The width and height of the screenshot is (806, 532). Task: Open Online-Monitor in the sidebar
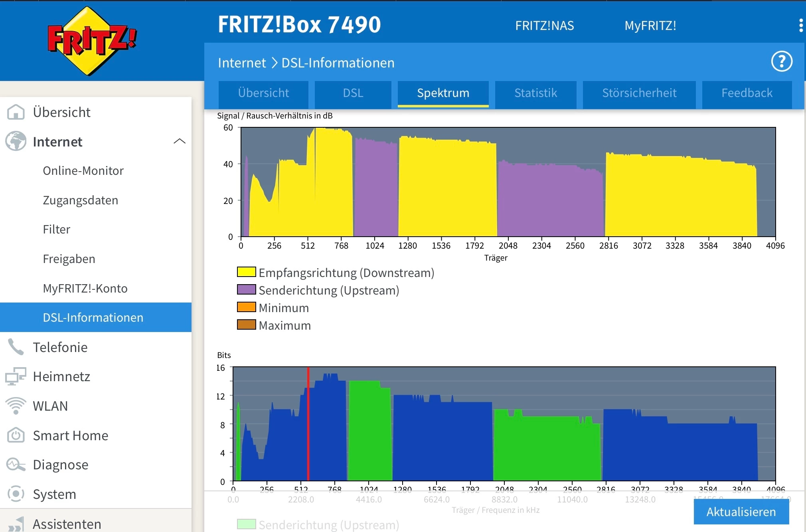coord(83,171)
